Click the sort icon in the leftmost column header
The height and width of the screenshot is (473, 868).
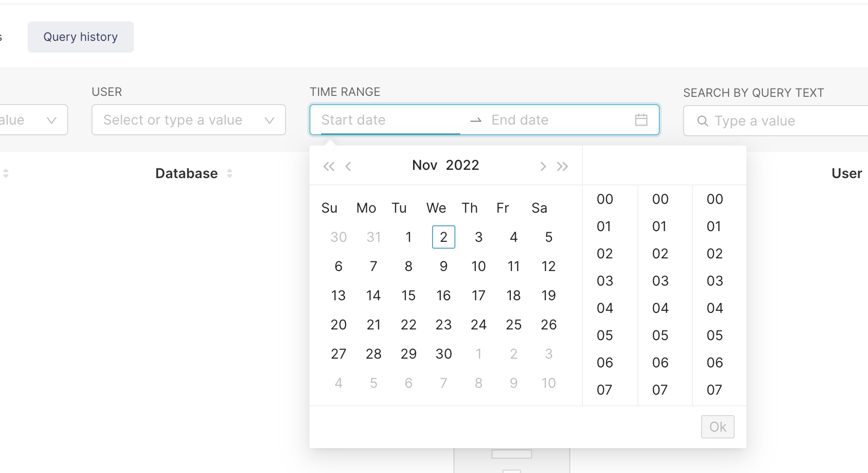[x=6, y=173]
